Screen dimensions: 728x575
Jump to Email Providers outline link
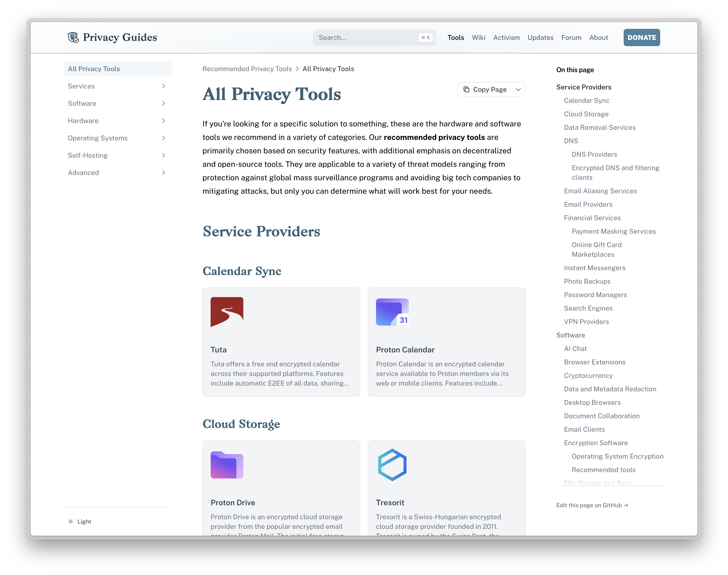pos(588,204)
